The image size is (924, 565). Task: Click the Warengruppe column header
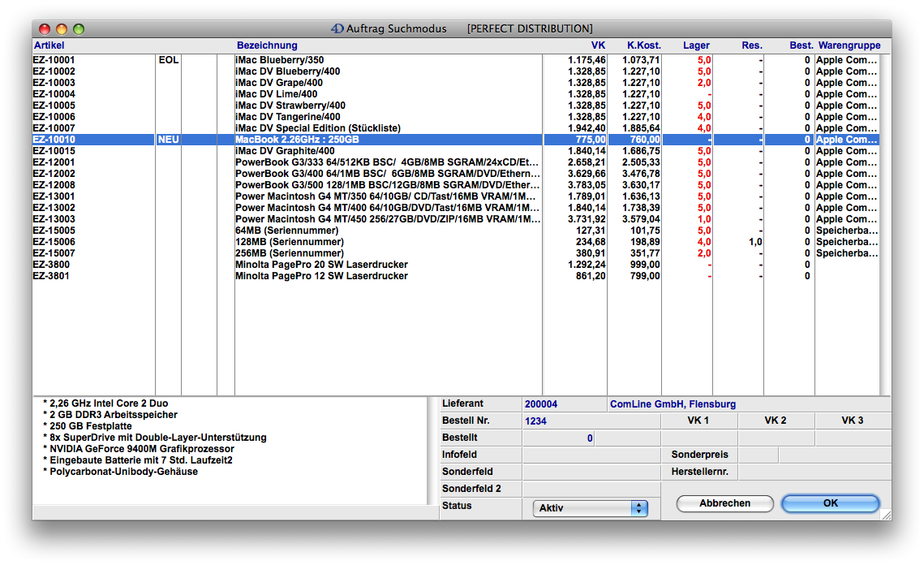click(x=849, y=45)
